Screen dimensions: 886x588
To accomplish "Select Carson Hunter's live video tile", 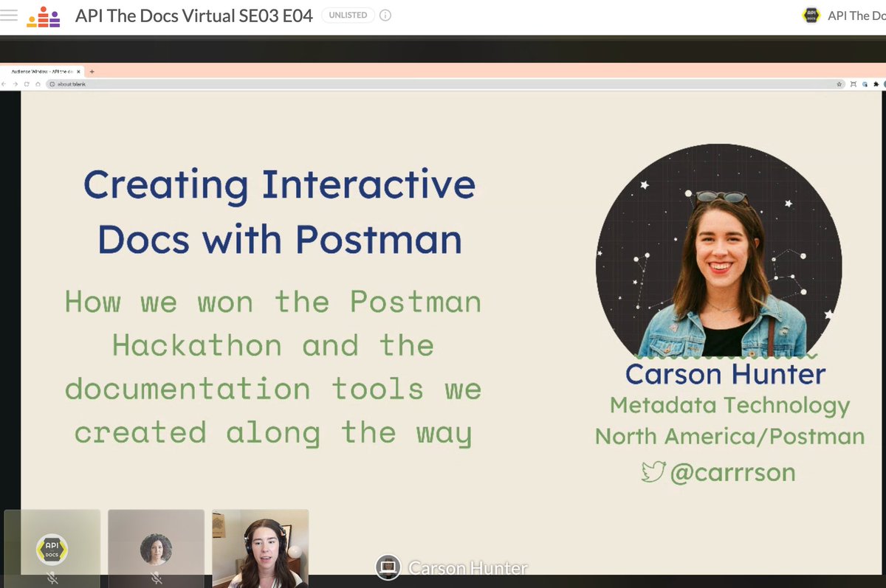I will 261,548.
